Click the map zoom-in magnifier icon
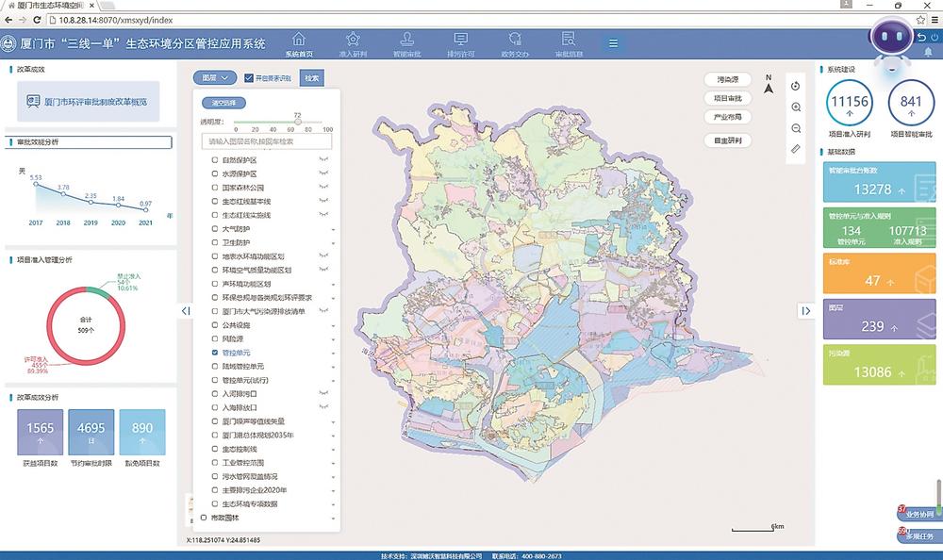 tap(796, 107)
